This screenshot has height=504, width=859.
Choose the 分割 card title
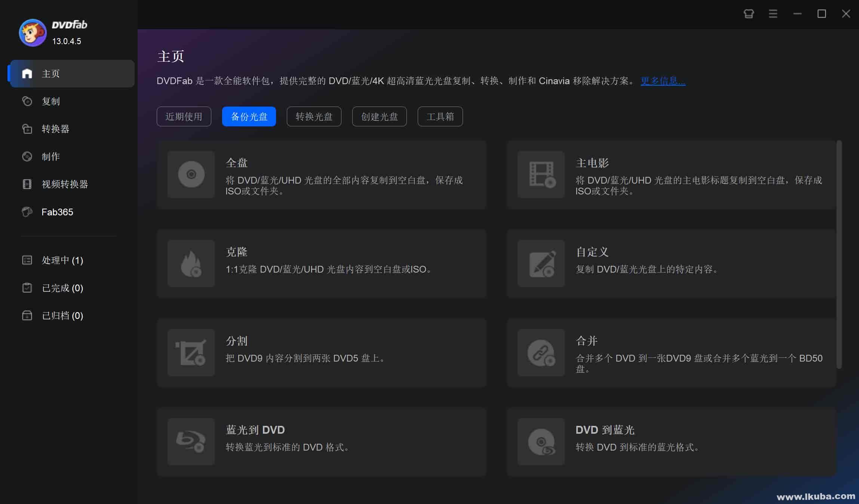click(x=237, y=341)
